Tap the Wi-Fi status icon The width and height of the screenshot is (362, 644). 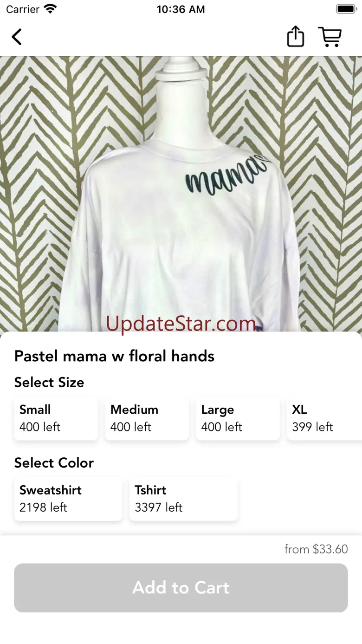(x=50, y=9)
